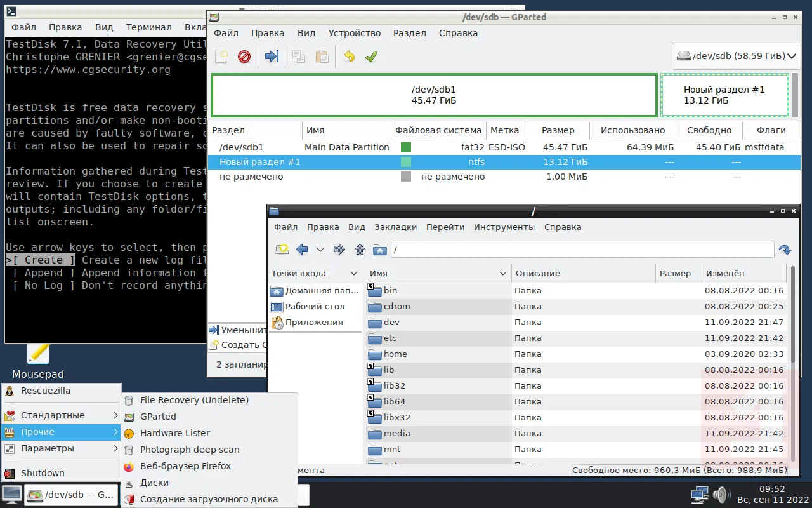Select Домашняя папка in the file manager sidebar
Image resolution: width=812 pixels, height=508 pixels.
point(315,290)
